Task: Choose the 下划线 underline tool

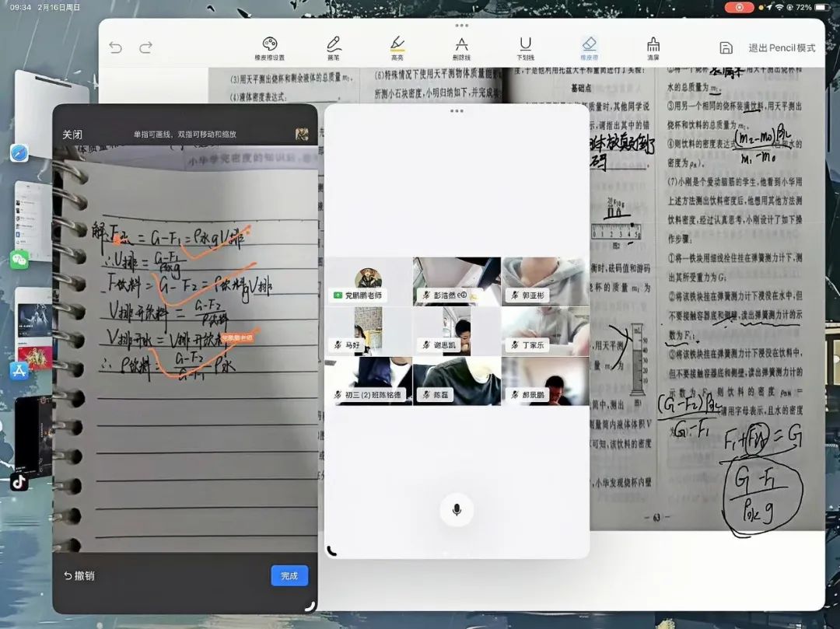Action: pyautogui.click(x=526, y=48)
